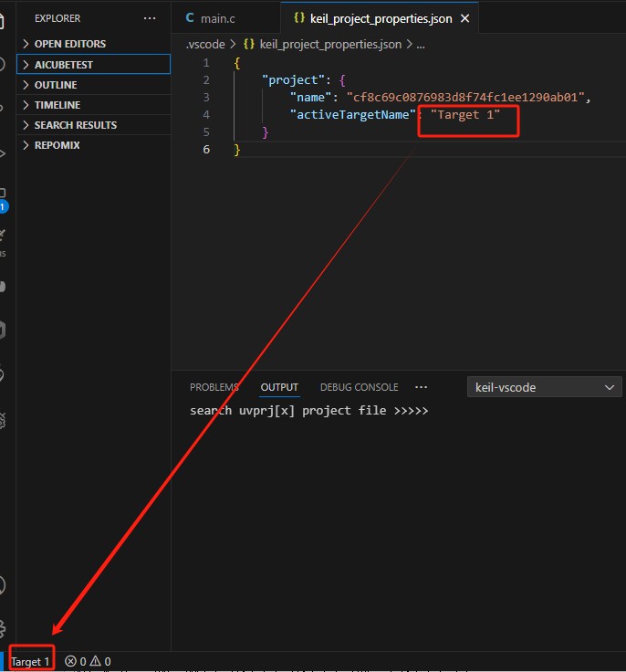
Task: Click the Target 1 status bar item
Action: coord(30,662)
